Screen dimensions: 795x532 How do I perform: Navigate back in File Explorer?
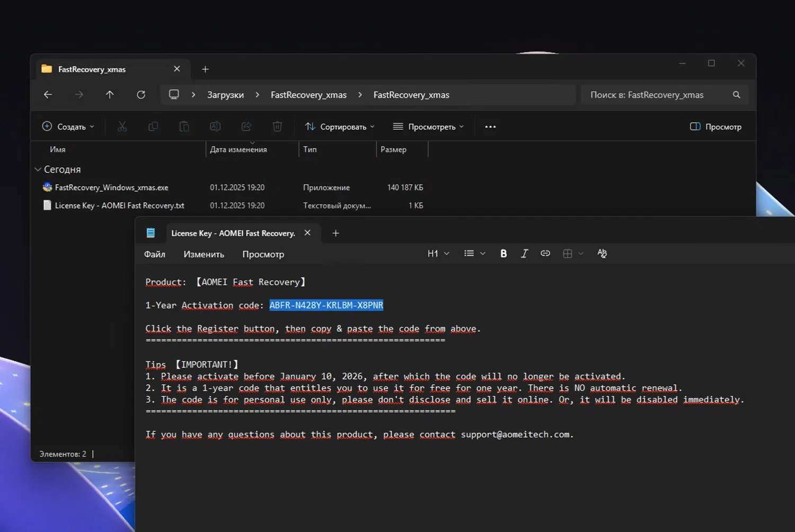48,95
